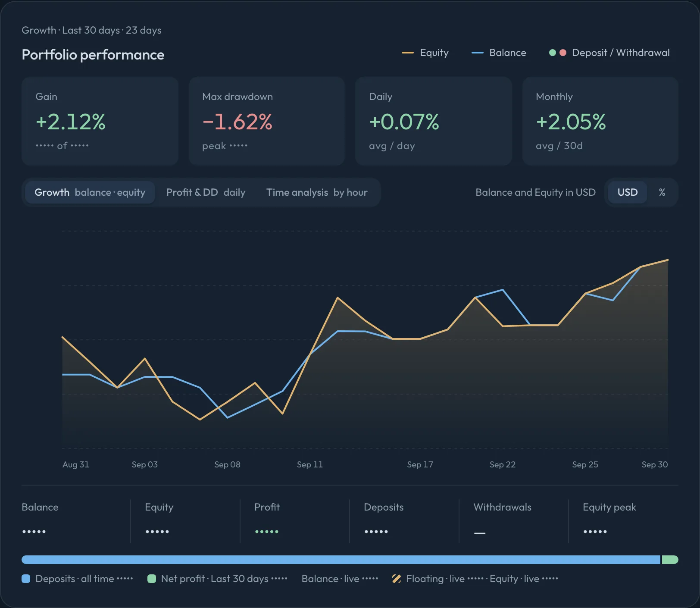Viewport: 700px width, 608px height.
Task: Click 'Balance and Equity in USD' label
Action: (535, 192)
